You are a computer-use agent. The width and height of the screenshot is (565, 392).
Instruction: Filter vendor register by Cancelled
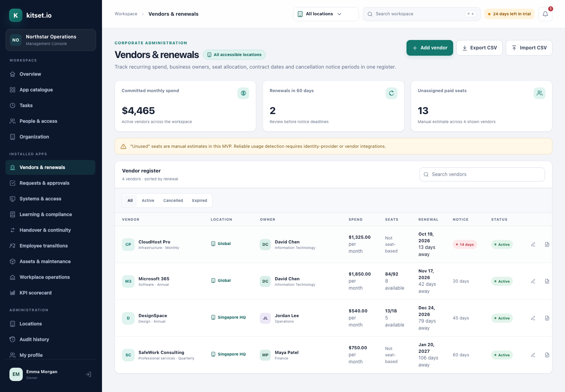pos(173,200)
